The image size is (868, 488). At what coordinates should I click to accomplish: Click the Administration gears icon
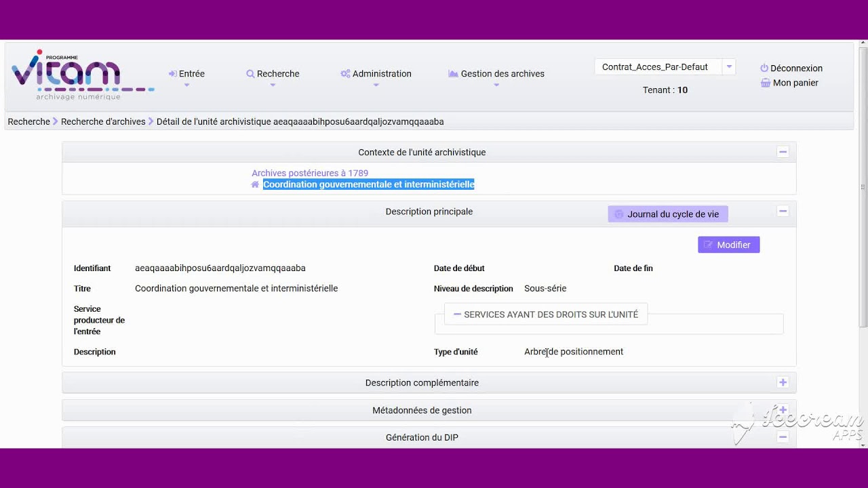(x=345, y=74)
